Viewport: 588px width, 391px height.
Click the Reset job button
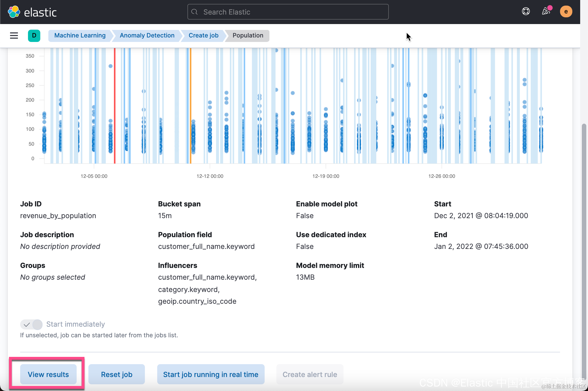click(x=116, y=374)
